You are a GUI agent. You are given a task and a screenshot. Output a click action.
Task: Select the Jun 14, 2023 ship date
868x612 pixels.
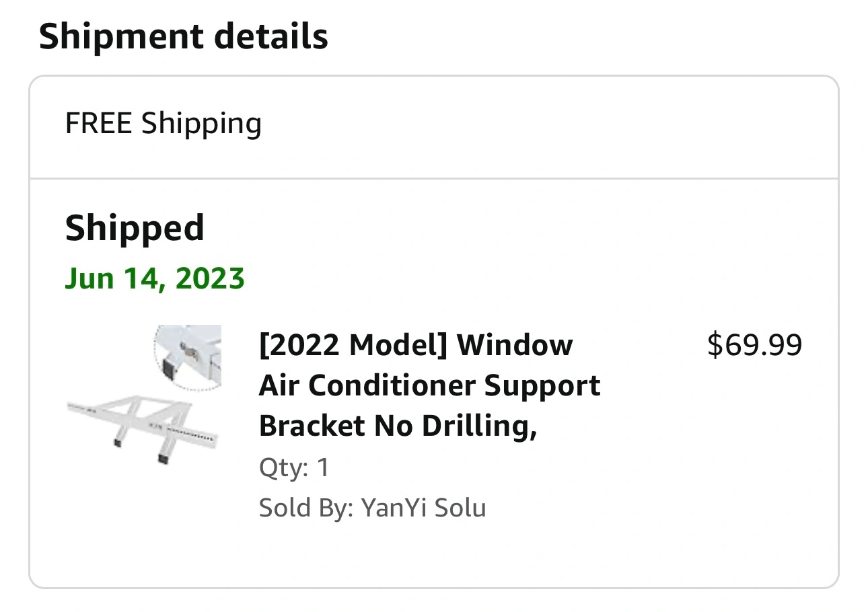(155, 278)
